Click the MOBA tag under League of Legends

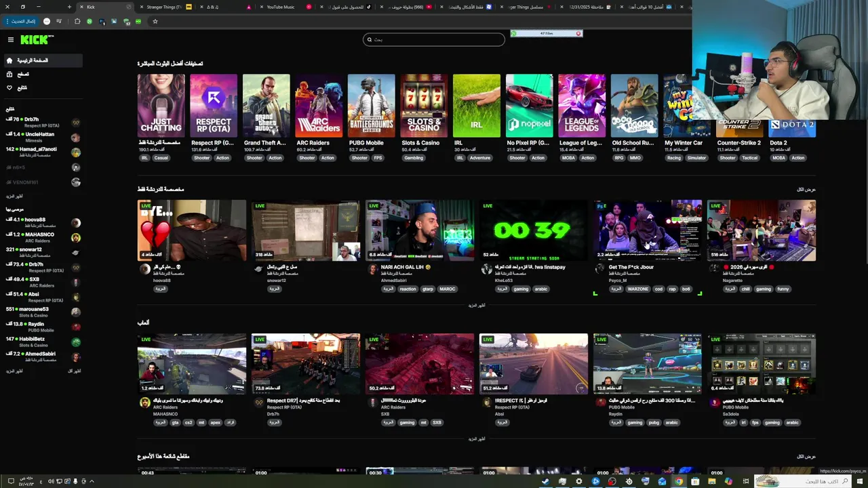568,158
